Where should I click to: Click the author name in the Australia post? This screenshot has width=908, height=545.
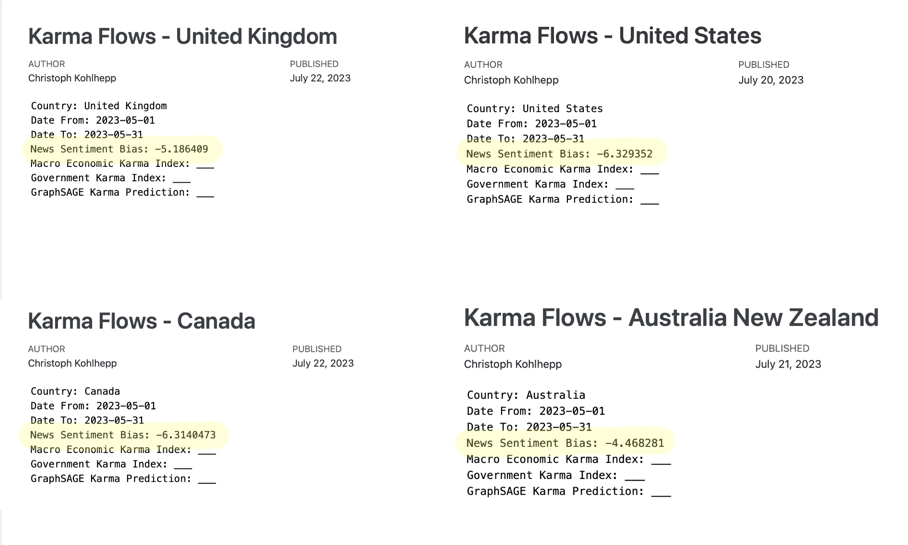512,364
